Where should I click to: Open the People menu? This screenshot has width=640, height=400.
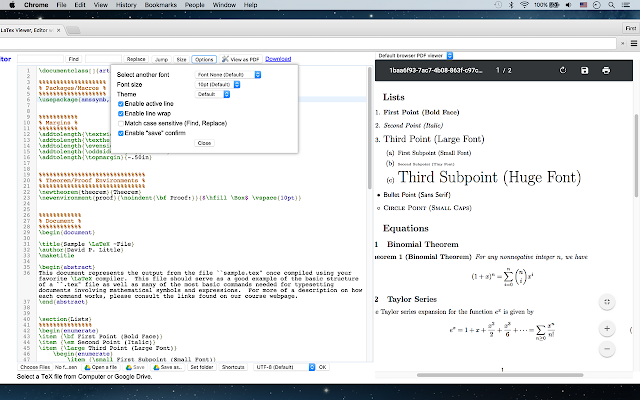[x=194, y=5]
